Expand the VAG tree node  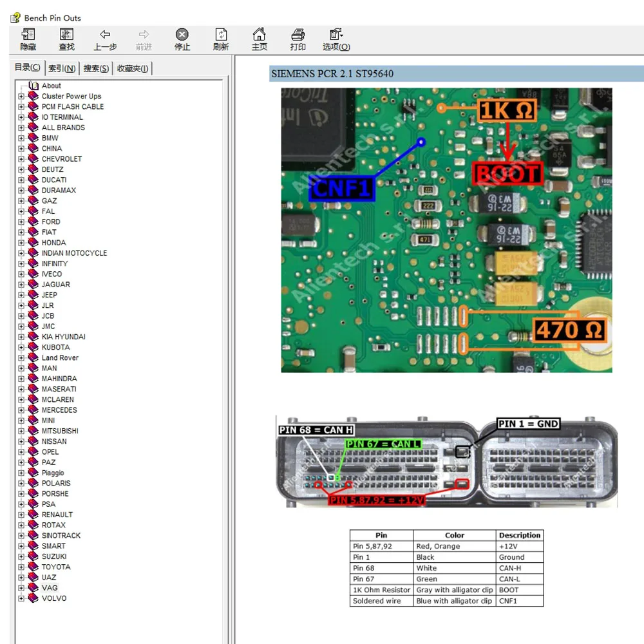coord(21,588)
